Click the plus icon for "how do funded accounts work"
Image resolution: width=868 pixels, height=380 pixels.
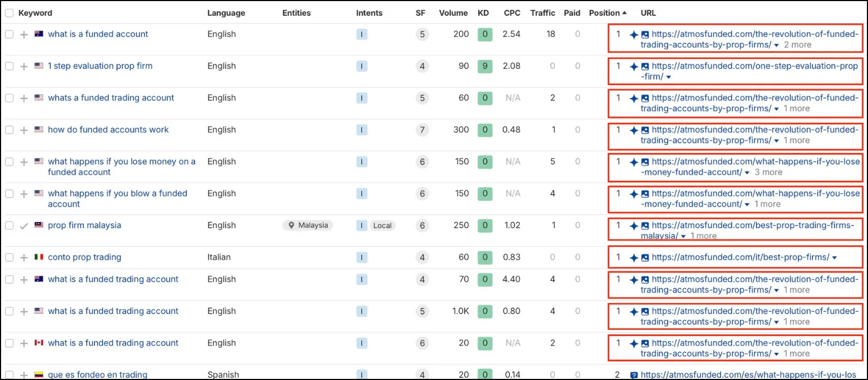tap(24, 130)
